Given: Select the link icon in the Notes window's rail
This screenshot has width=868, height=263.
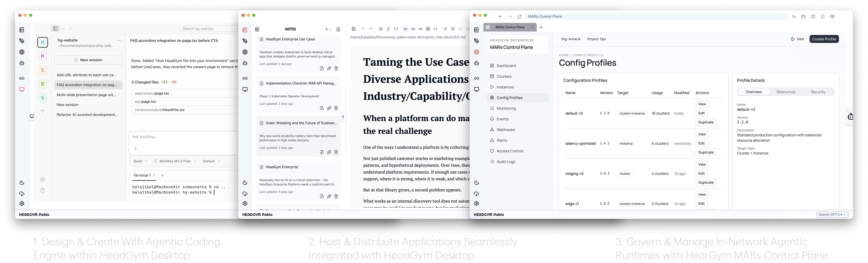Looking at the screenshot, I should point(245,78).
